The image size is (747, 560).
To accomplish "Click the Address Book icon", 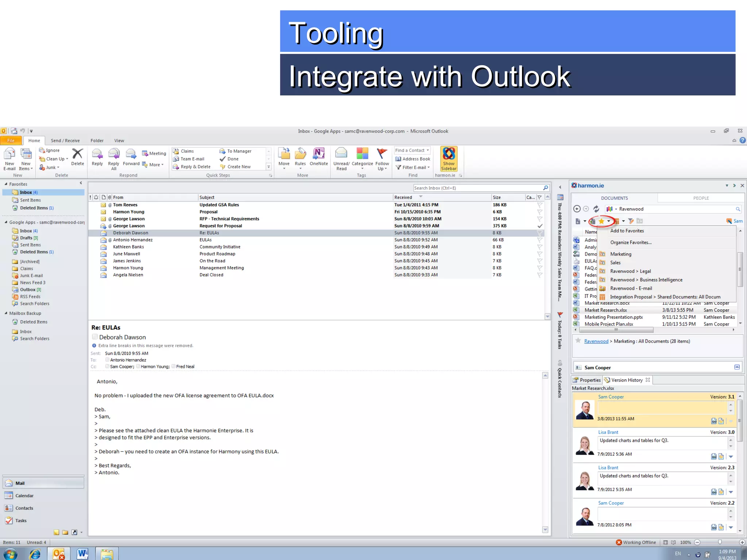I will [398, 159].
